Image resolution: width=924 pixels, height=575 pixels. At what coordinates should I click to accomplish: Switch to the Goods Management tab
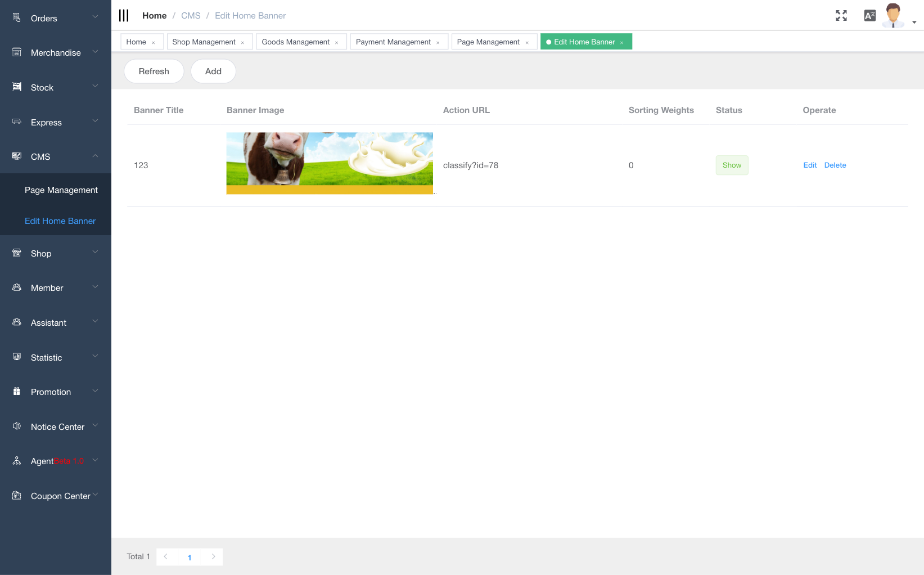(296, 42)
